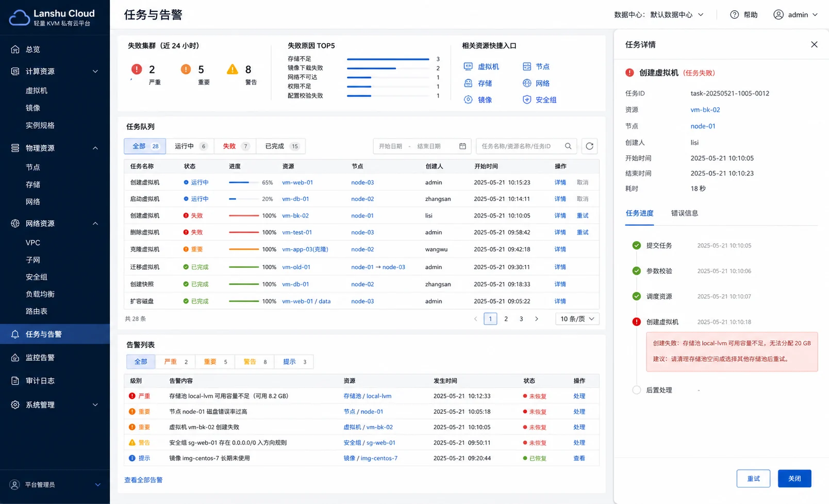This screenshot has width=829, height=504.
Task: Open vm-app-03(克隆) resource link
Action: [x=305, y=249]
